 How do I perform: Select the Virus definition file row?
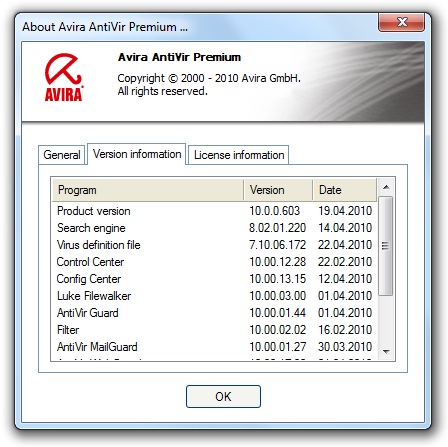click(214, 245)
